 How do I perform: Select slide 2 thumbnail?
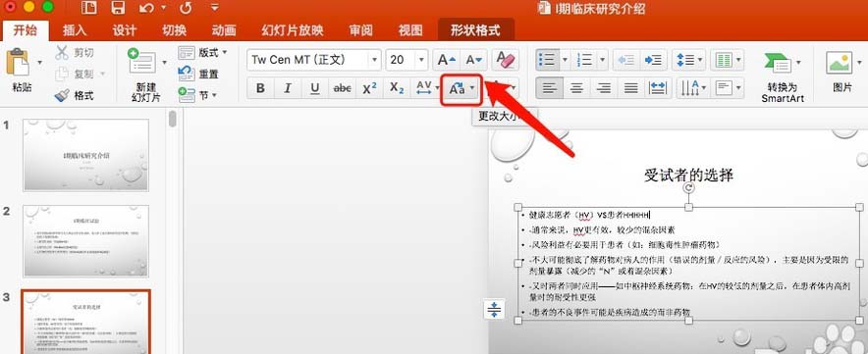pos(85,241)
